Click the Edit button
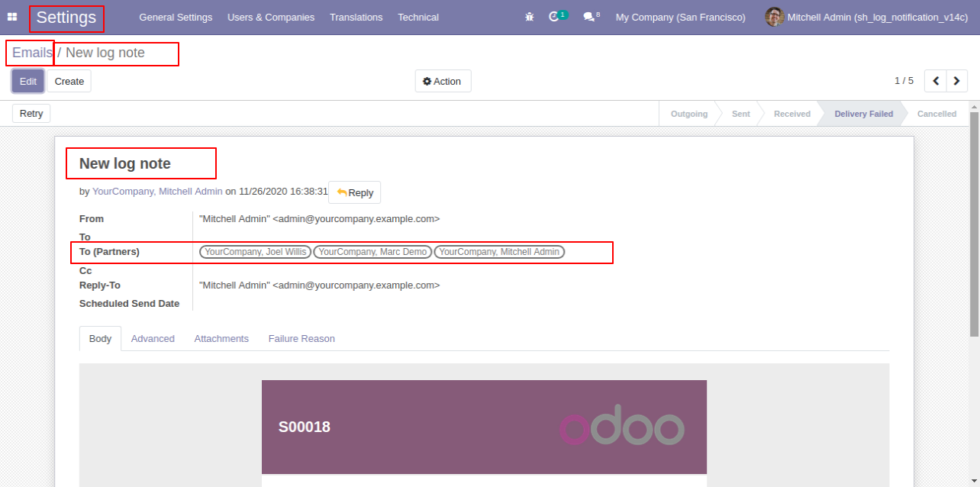This screenshot has width=980, height=487. 28,81
